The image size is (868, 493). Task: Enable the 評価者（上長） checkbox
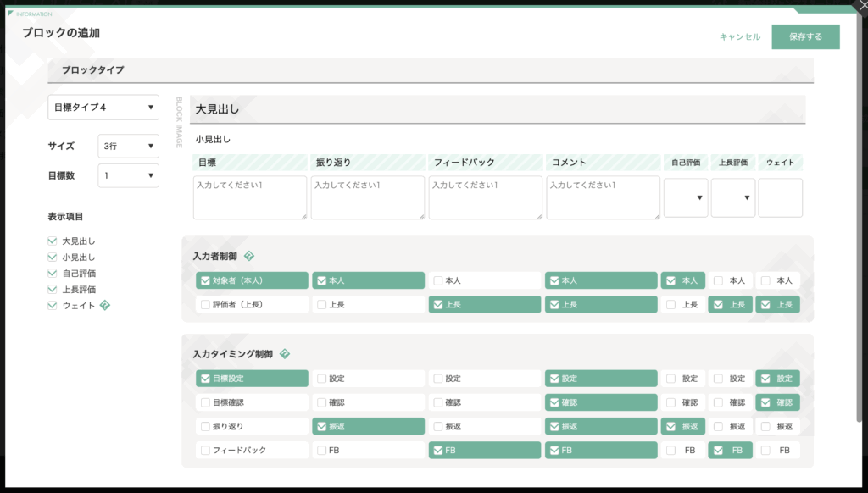tap(204, 304)
